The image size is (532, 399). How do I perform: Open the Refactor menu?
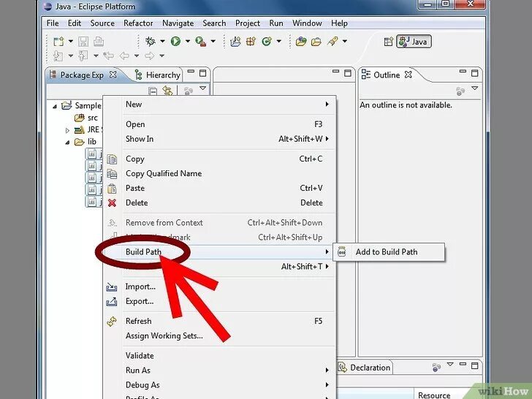138,23
